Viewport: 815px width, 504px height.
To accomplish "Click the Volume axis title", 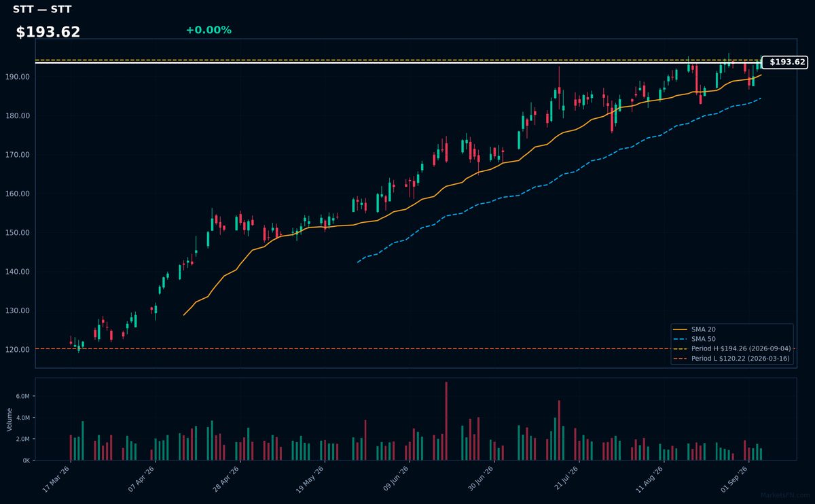I will click(10, 419).
